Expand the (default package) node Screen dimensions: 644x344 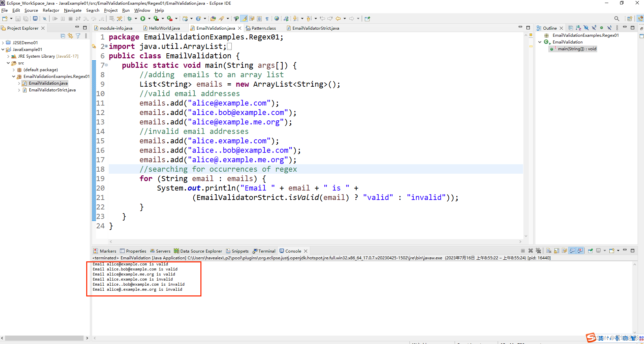click(14, 70)
